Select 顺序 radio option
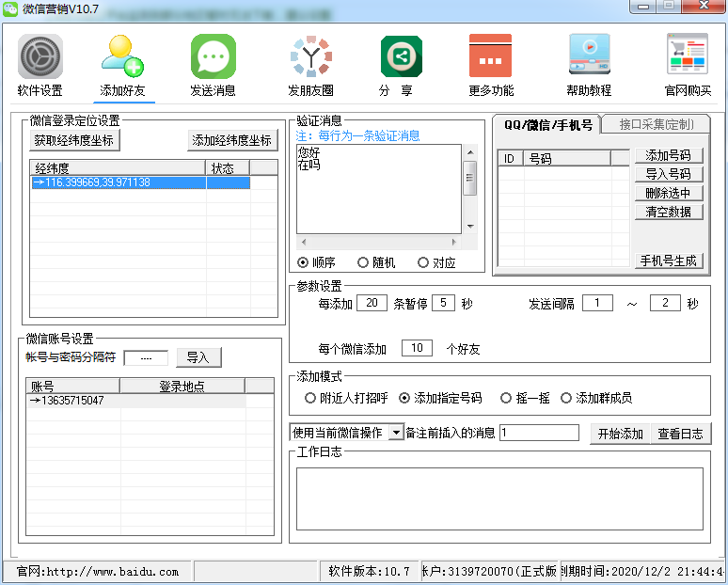728x585 pixels. tap(303, 262)
